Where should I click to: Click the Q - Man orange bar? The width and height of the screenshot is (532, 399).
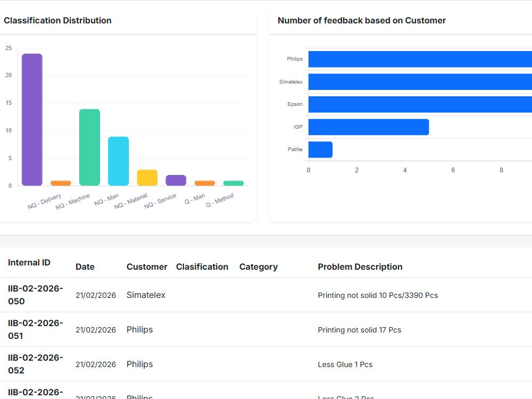(205, 183)
